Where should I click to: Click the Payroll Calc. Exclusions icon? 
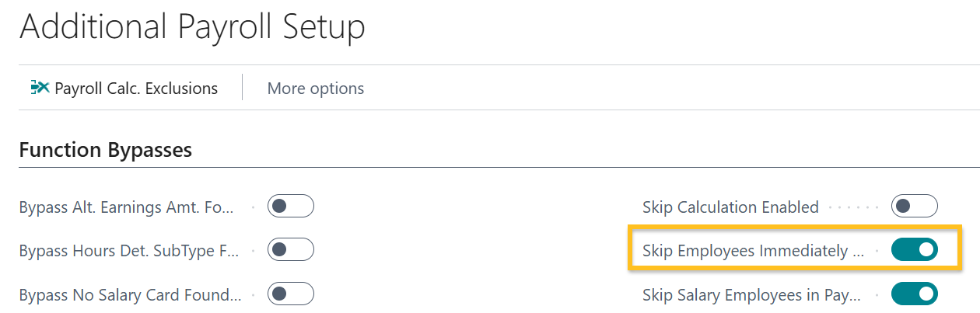(40, 88)
